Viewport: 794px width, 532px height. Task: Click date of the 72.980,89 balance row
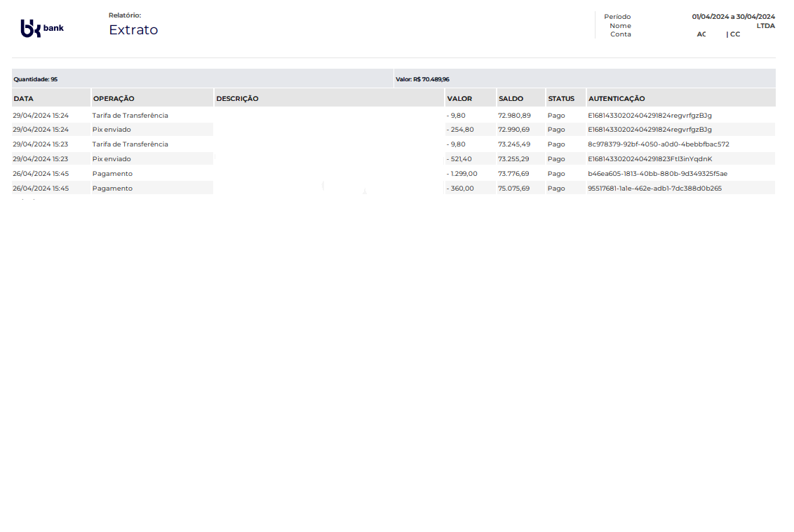41,116
